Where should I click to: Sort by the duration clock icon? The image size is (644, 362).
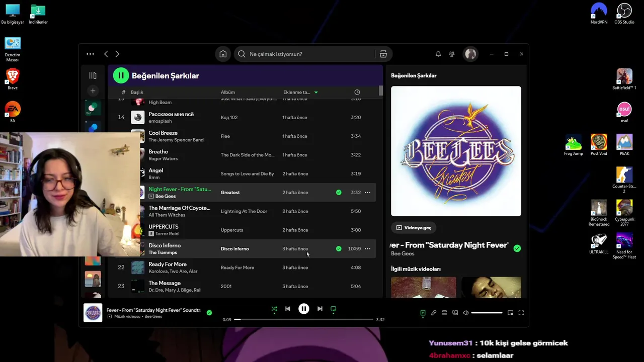coord(357,93)
